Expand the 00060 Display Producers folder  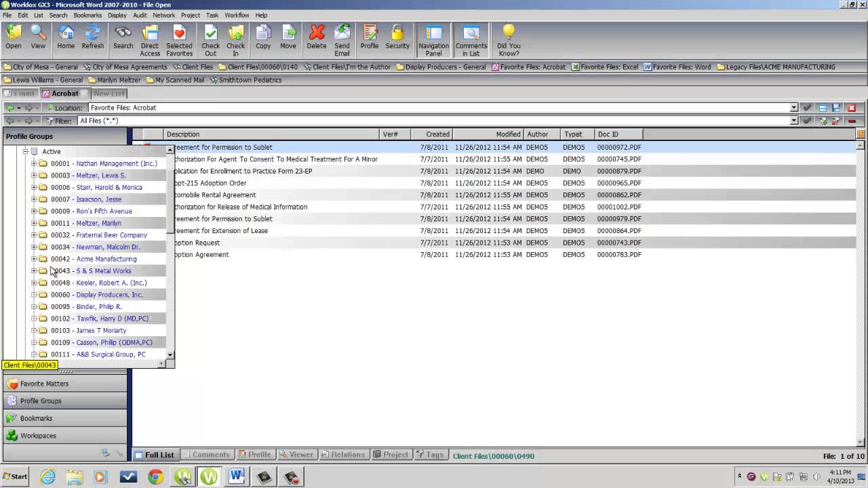click(34, 295)
